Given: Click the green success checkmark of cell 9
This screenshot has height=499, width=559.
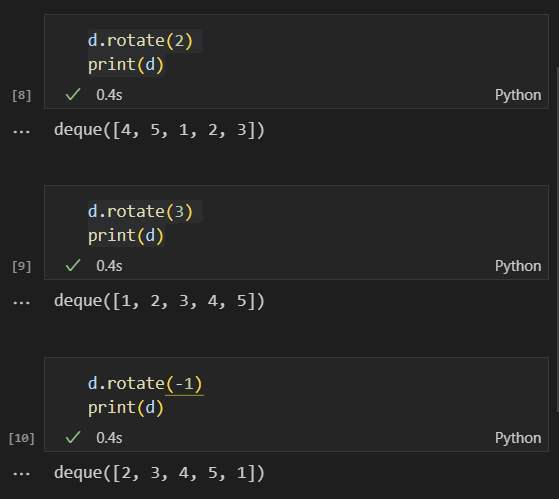Looking at the screenshot, I should coord(73,266).
